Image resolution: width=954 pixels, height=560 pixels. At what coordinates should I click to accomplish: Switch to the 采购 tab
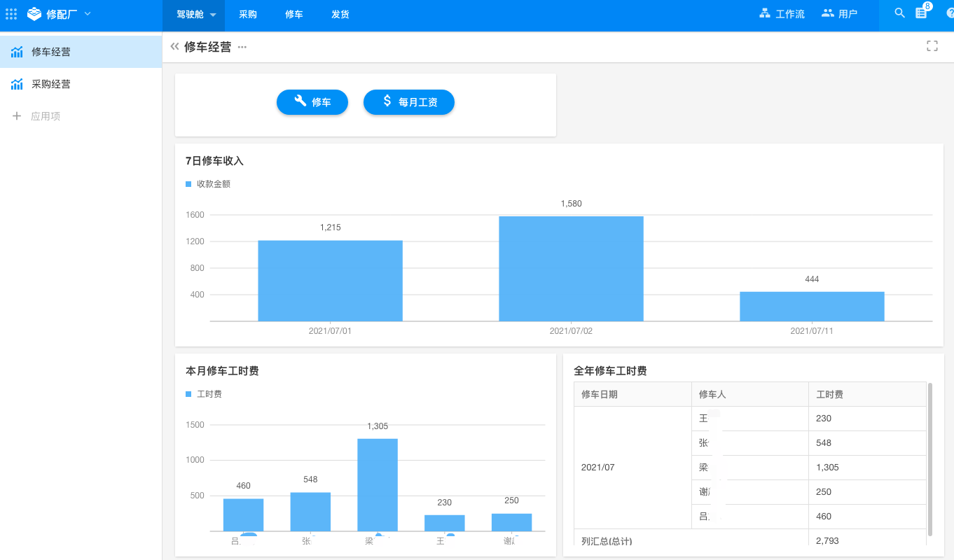248,15
